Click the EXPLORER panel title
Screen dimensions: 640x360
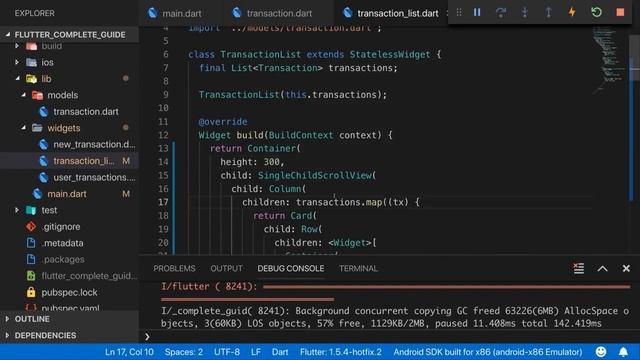pos(34,13)
